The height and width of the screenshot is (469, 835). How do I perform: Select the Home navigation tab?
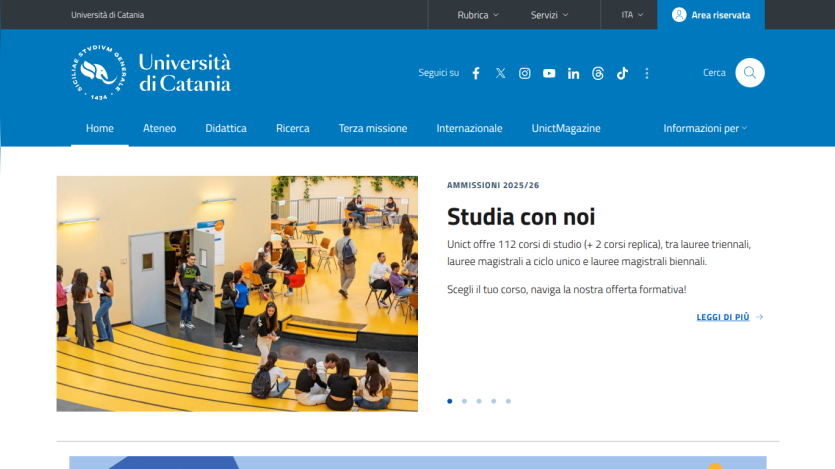[100, 128]
